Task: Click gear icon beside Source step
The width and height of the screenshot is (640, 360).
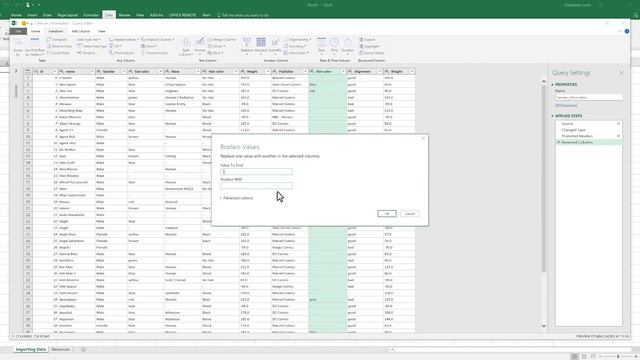Action: pos(618,123)
